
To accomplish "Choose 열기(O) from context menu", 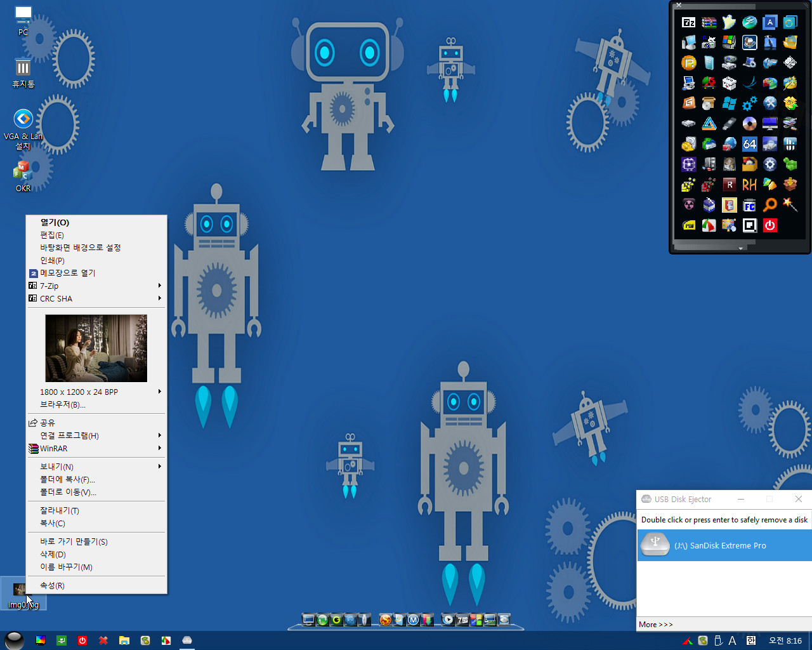I will point(96,222).
